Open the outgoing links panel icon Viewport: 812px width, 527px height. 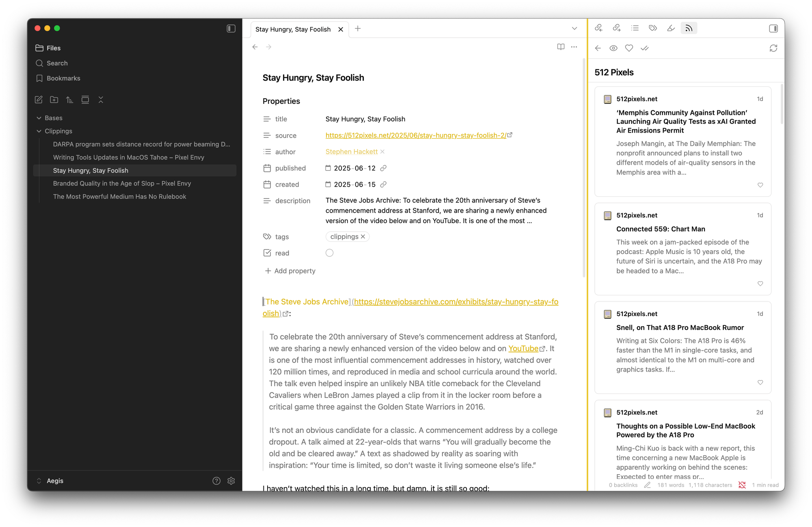pos(617,28)
